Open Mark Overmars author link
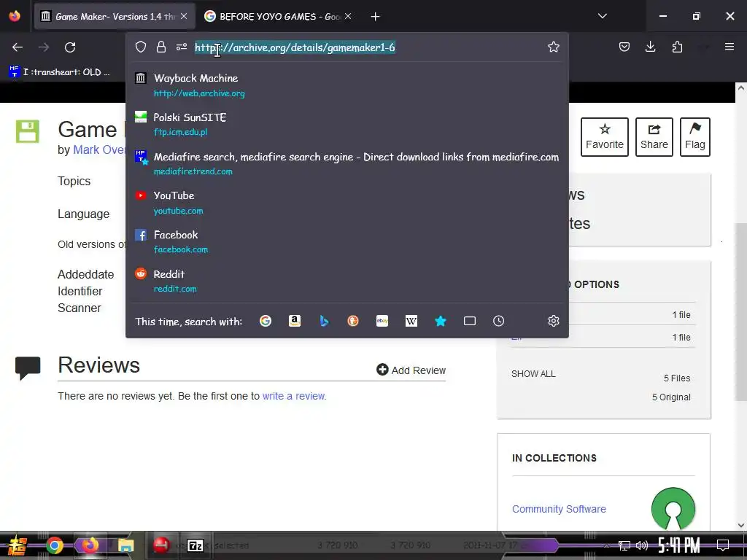Screen dimensions: 747x560 coord(98,150)
